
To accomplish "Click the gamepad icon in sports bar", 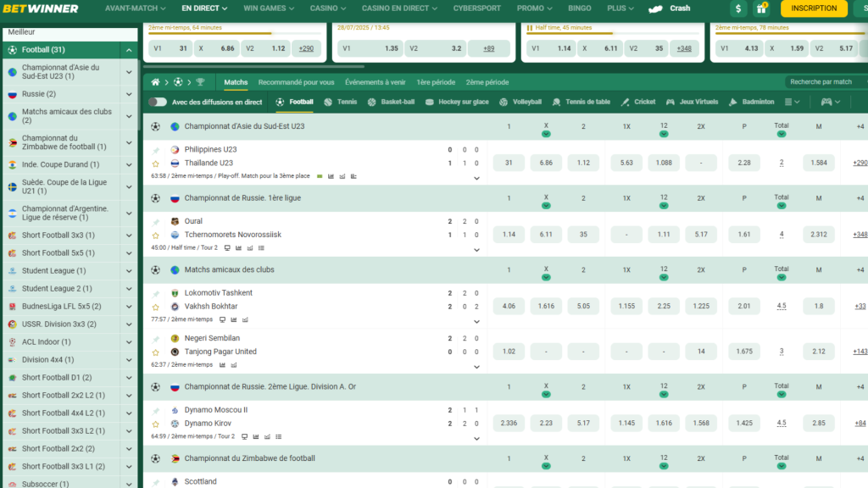I will pyautogui.click(x=826, y=102).
